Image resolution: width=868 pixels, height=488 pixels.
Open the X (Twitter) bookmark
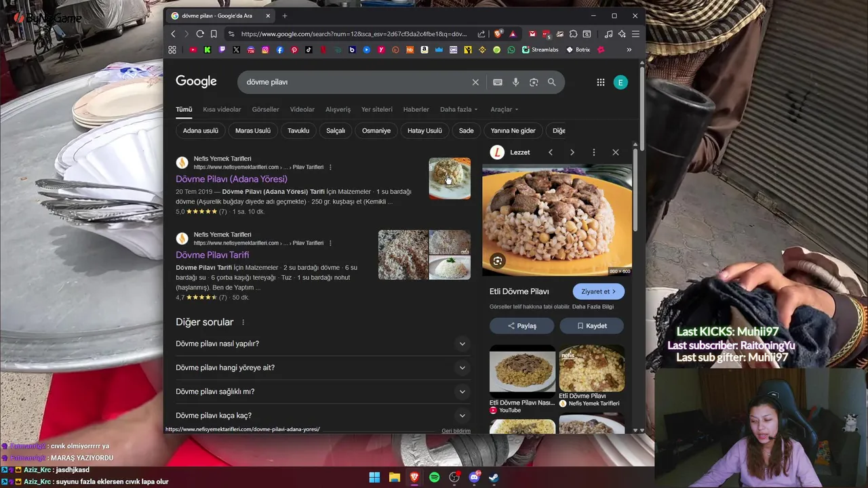tap(236, 49)
